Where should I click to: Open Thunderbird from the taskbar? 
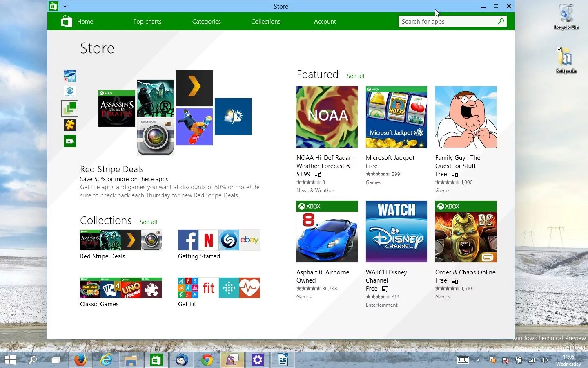pos(182,360)
